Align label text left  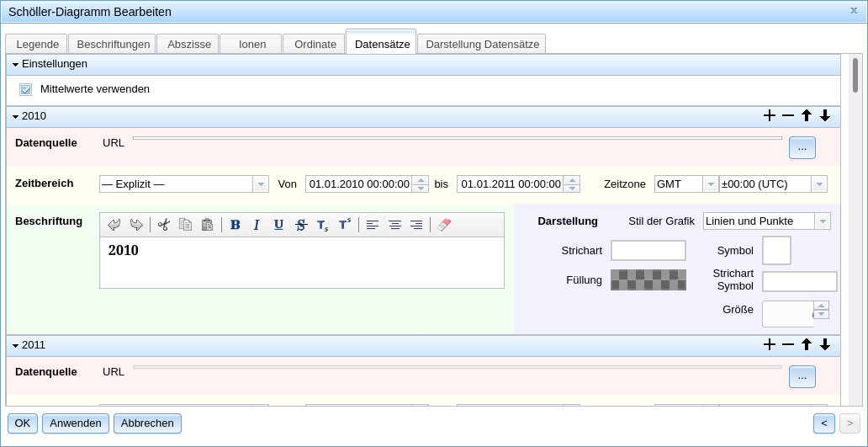[x=373, y=225]
